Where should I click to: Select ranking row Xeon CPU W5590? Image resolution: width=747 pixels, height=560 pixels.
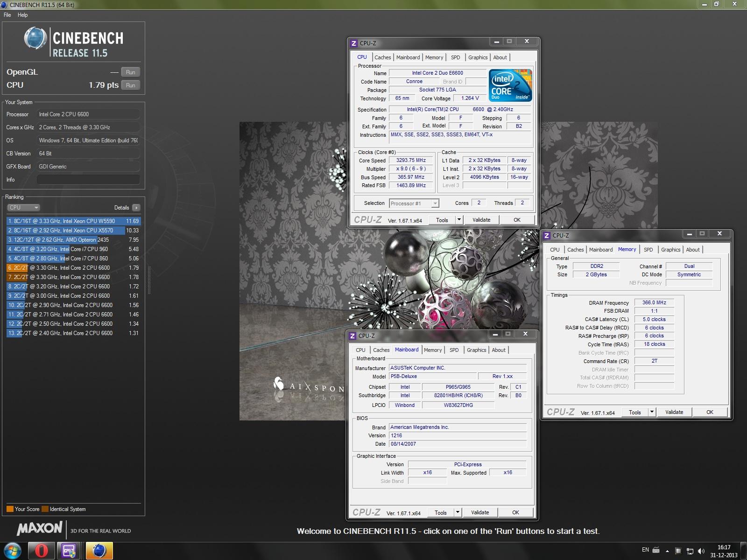click(73, 221)
